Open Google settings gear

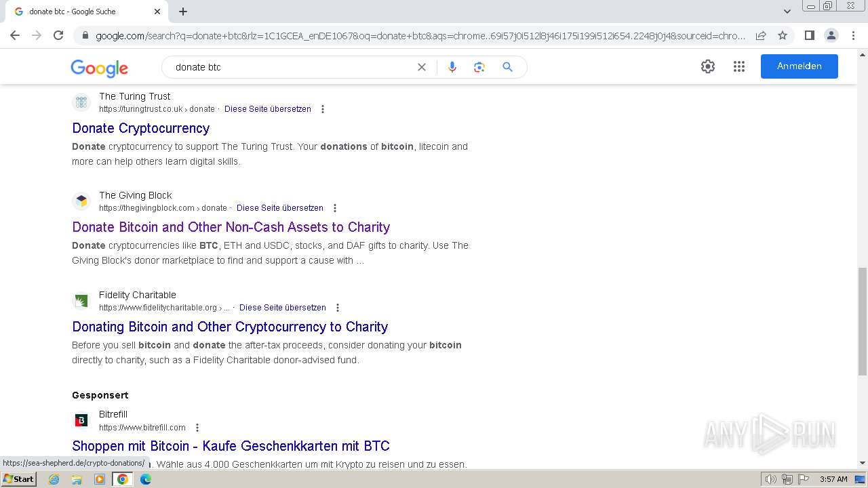coord(708,66)
